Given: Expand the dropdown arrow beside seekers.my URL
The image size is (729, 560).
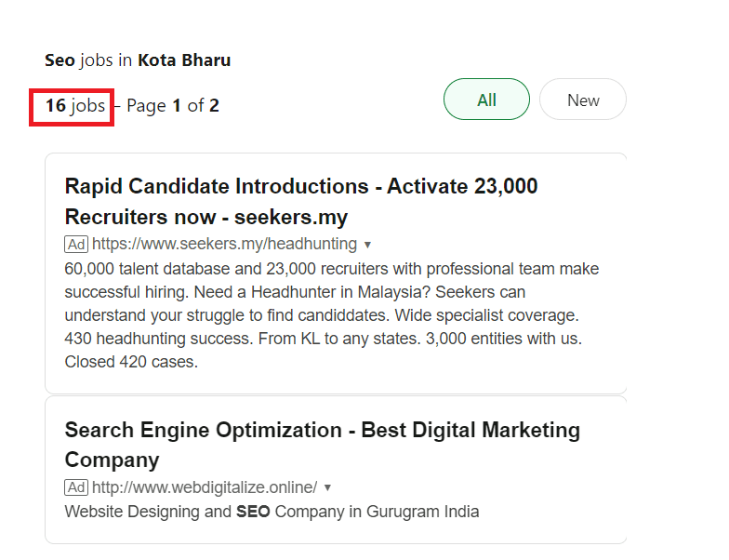Looking at the screenshot, I should 367,245.
